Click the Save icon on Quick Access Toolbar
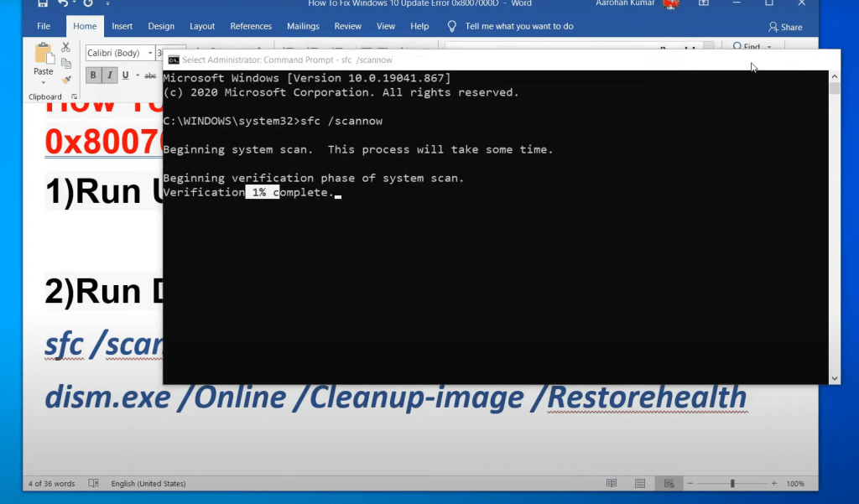859x504 pixels. 42,3
